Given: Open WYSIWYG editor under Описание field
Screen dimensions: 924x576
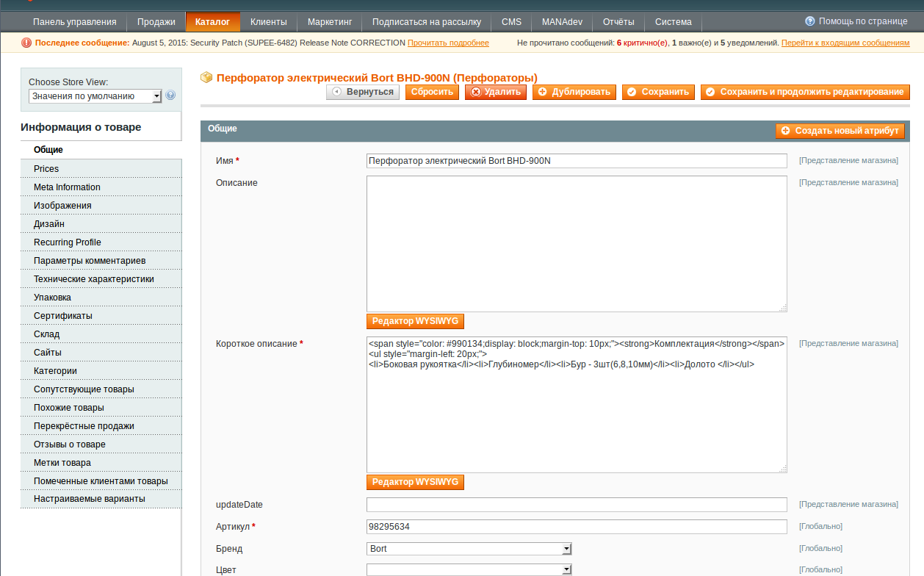Looking at the screenshot, I should point(415,321).
